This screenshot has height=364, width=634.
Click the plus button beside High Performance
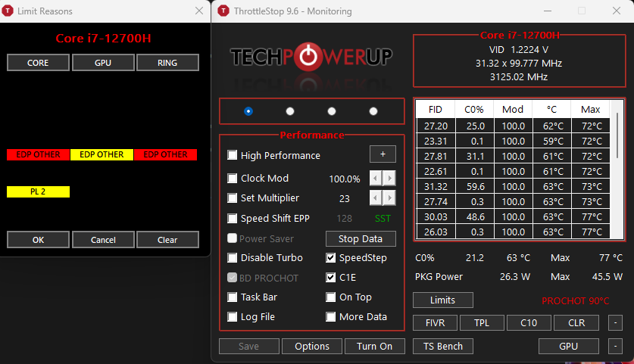click(x=383, y=154)
